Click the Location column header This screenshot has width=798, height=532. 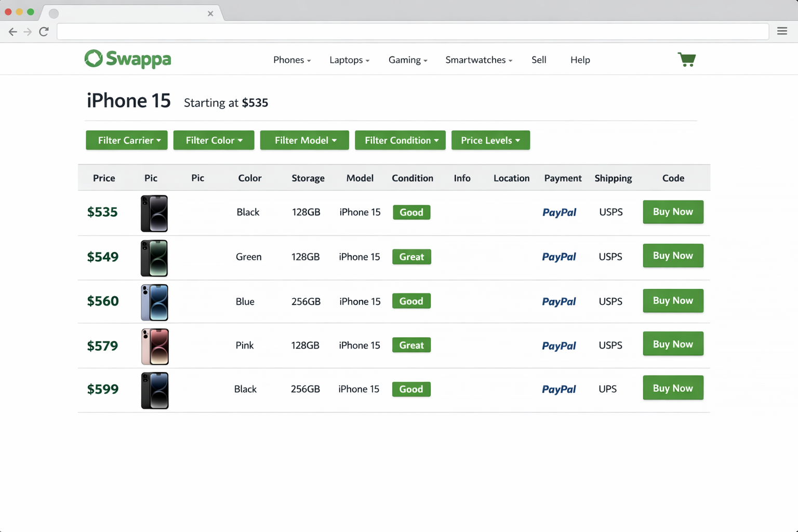coord(512,178)
